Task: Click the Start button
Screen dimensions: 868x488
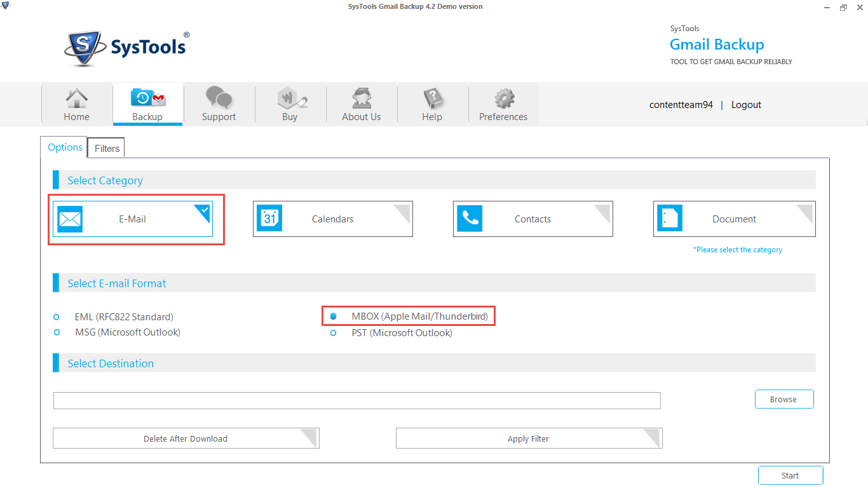Action: point(790,475)
